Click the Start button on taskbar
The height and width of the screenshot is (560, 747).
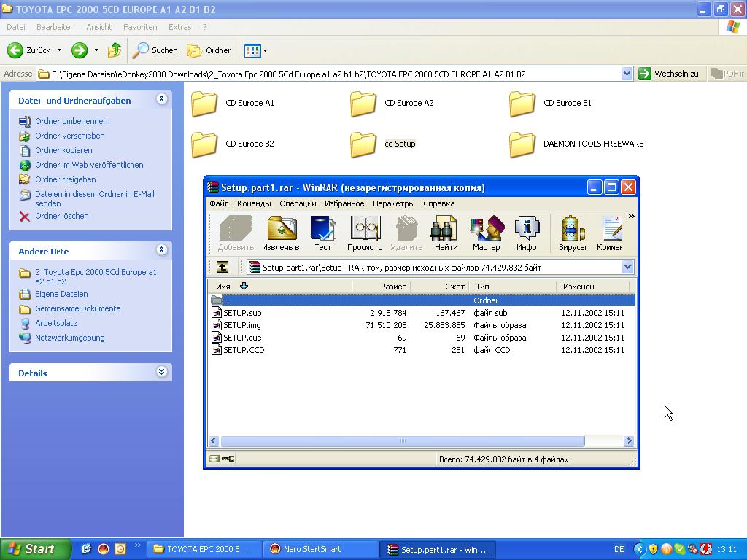(x=35, y=549)
